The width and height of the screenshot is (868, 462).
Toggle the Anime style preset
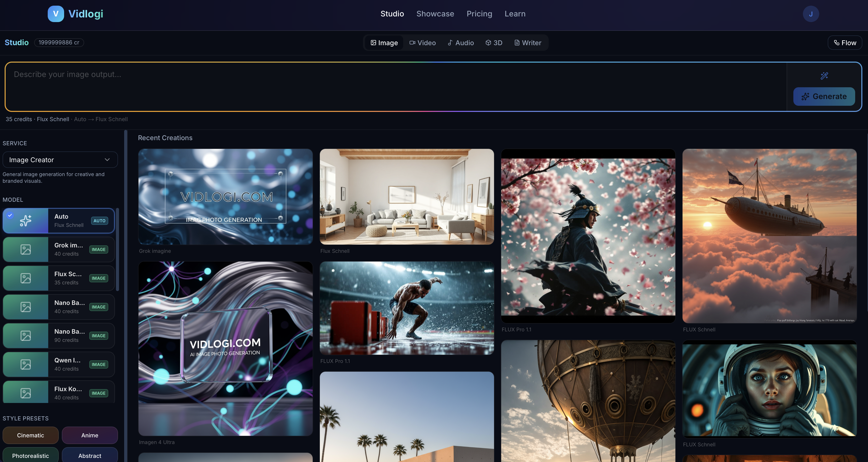(x=90, y=435)
